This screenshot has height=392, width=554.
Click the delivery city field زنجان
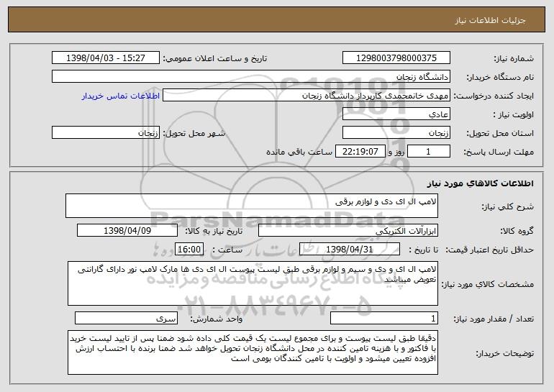pos(106,133)
